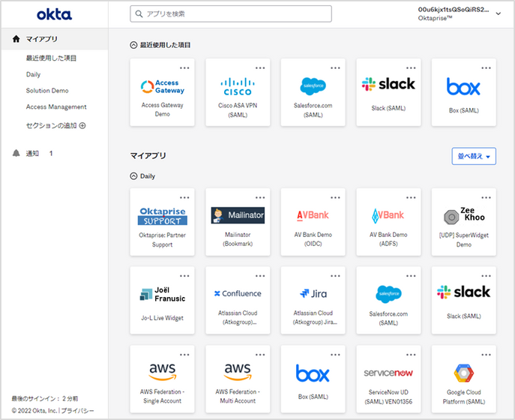Open AV Bank Demo (OIDC) app
The image size is (515, 420).
click(313, 222)
